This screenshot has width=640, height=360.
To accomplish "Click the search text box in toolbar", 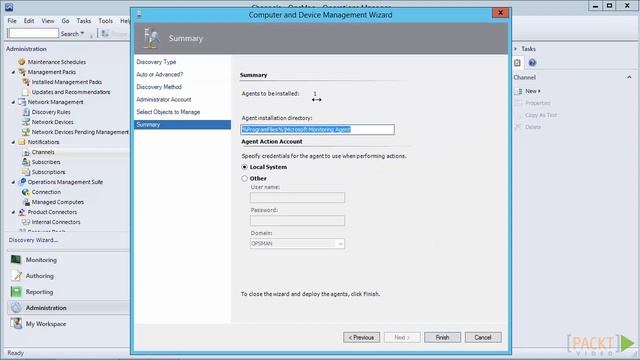I will click(33, 33).
